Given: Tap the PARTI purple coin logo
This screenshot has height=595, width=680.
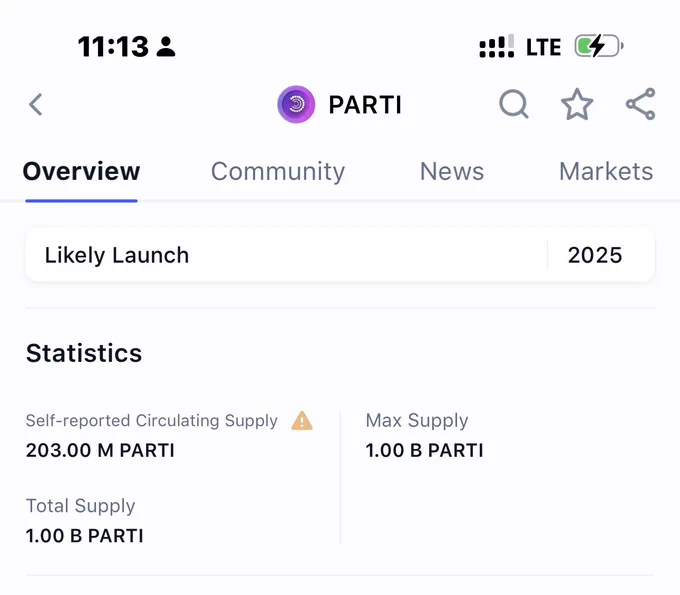Looking at the screenshot, I should (x=296, y=104).
